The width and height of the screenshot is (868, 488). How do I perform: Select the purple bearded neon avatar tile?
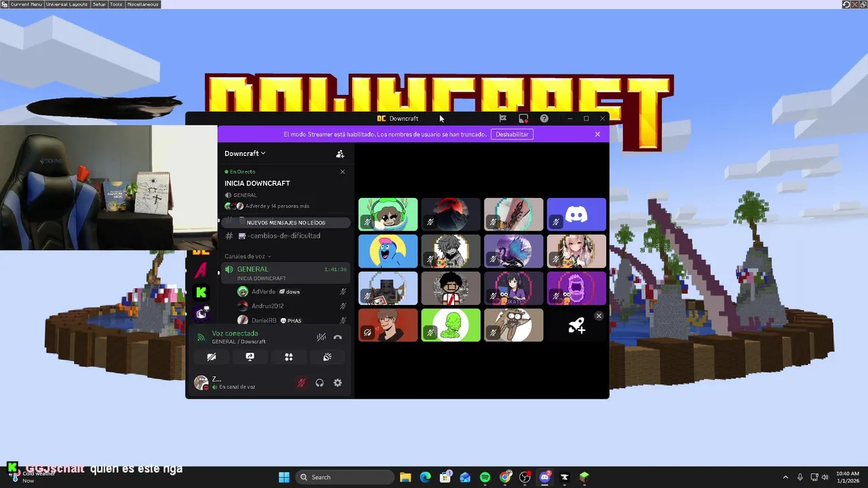coord(576,288)
